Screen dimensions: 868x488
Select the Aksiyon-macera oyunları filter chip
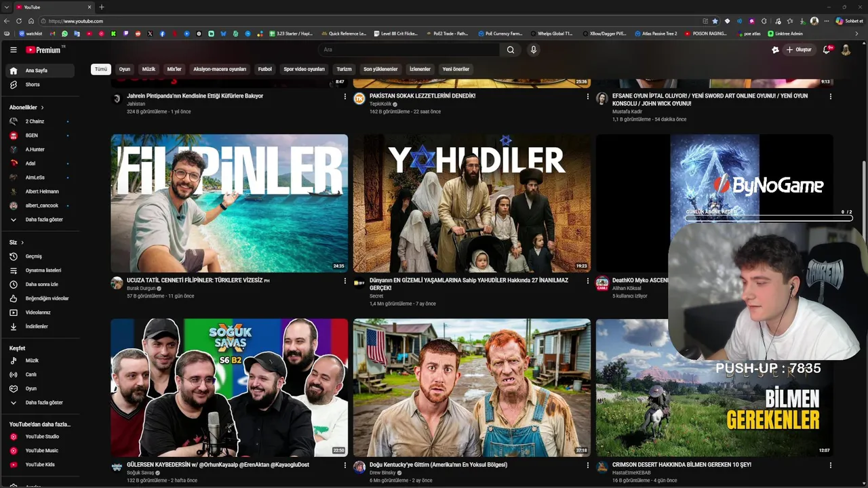coord(220,69)
